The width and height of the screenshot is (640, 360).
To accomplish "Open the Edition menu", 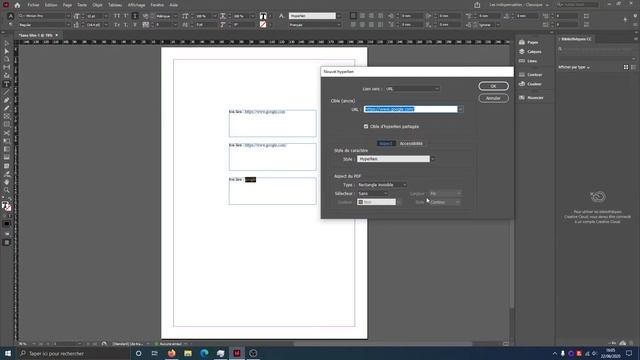I will (51, 5).
